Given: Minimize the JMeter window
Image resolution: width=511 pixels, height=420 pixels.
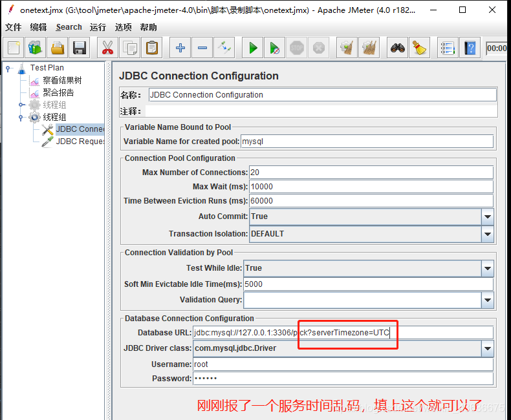Looking at the screenshot, I should click(433, 10).
